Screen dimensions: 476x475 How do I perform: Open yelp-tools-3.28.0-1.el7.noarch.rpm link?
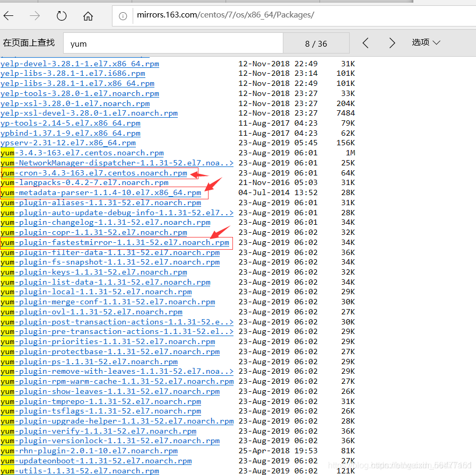tap(80, 93)
